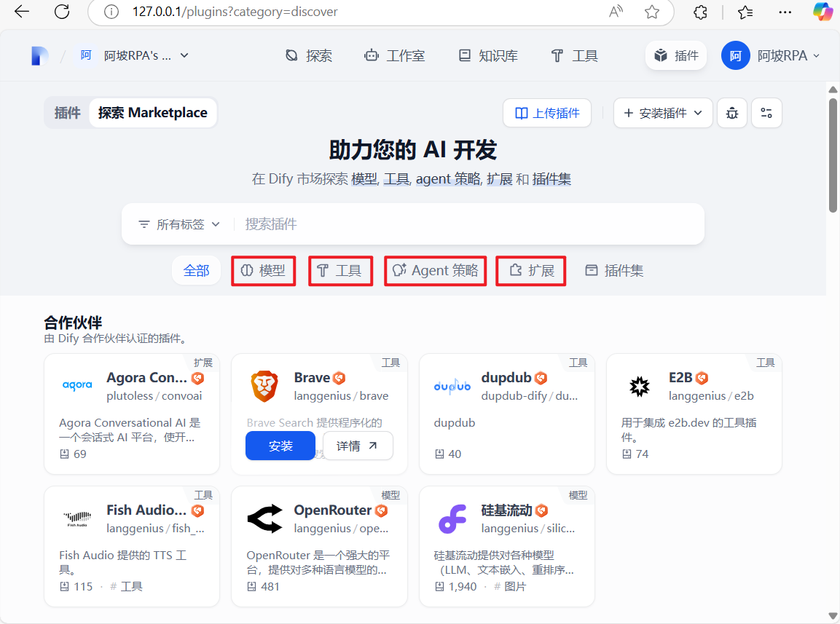Click the # 工具 tag on Fish Audio card
This screenshot has width=840, height=624.
click(127, 587)
